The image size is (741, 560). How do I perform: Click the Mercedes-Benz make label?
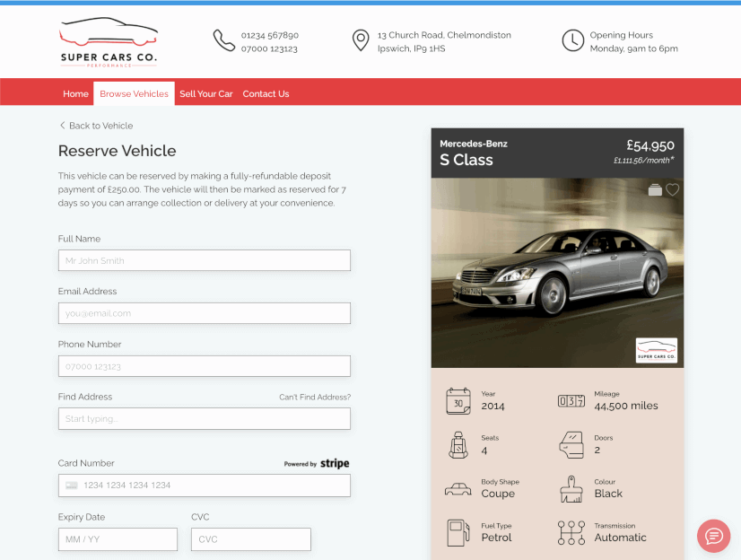(474, 144)
